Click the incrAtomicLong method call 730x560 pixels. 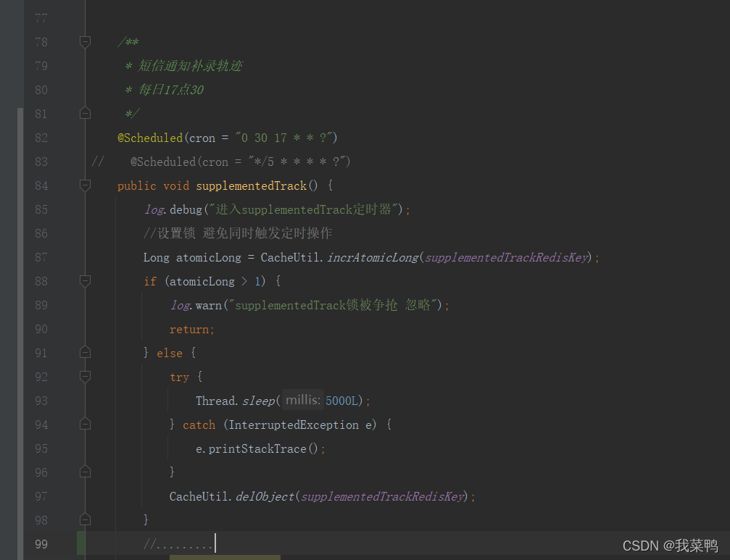[x=373, y=257]
